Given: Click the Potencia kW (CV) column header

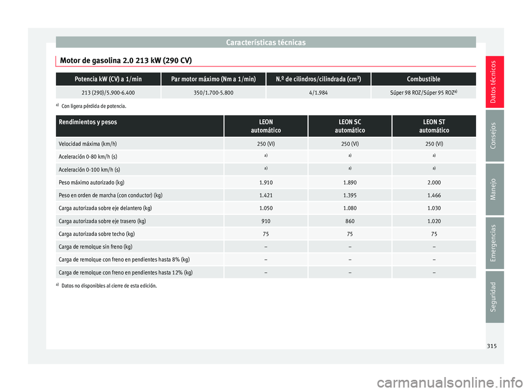Looking at the screenshot, I should click(x=108, y=79).
